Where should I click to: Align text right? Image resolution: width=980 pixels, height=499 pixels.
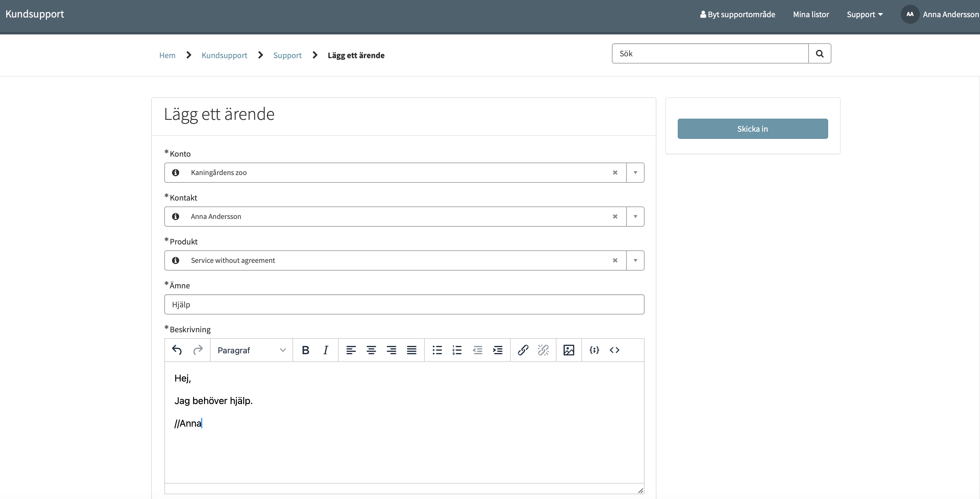392,350
